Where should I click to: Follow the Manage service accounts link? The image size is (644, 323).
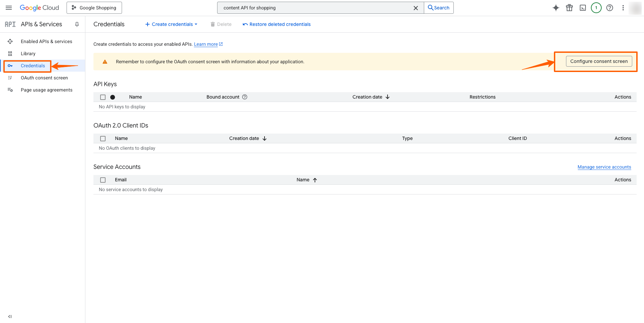[x=604, y=167]
